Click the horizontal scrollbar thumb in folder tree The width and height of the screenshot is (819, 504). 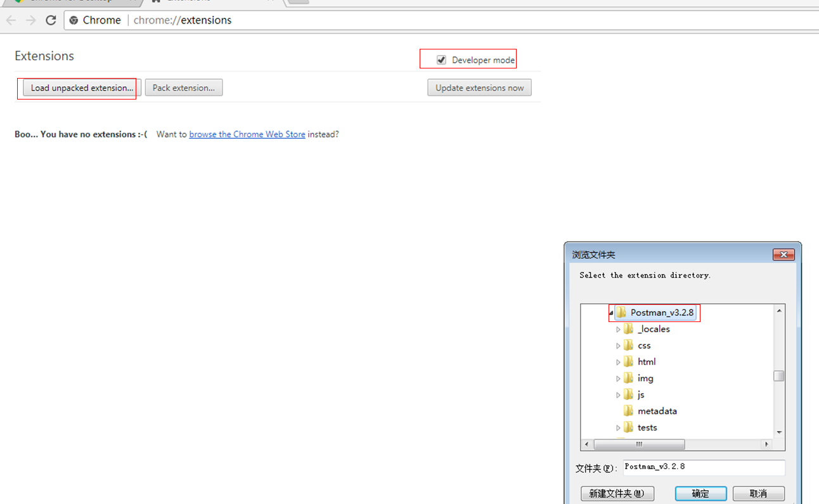(x=639, y=444)
